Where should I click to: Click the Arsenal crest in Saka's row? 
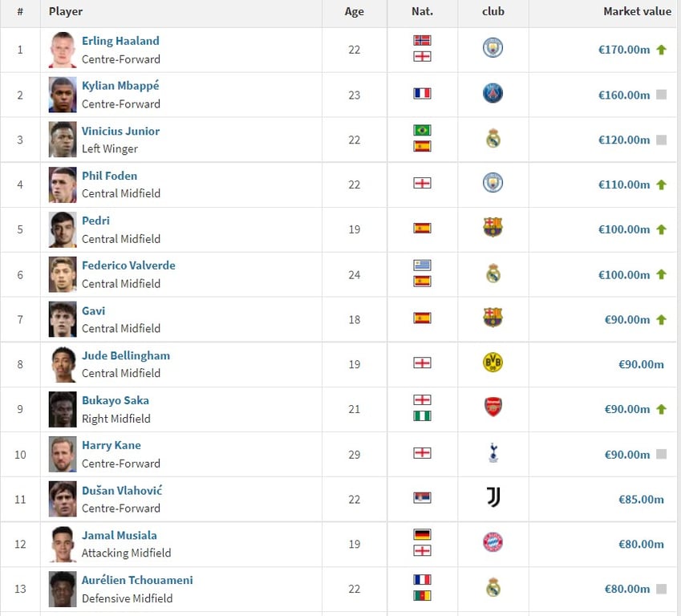click(493, 407)
